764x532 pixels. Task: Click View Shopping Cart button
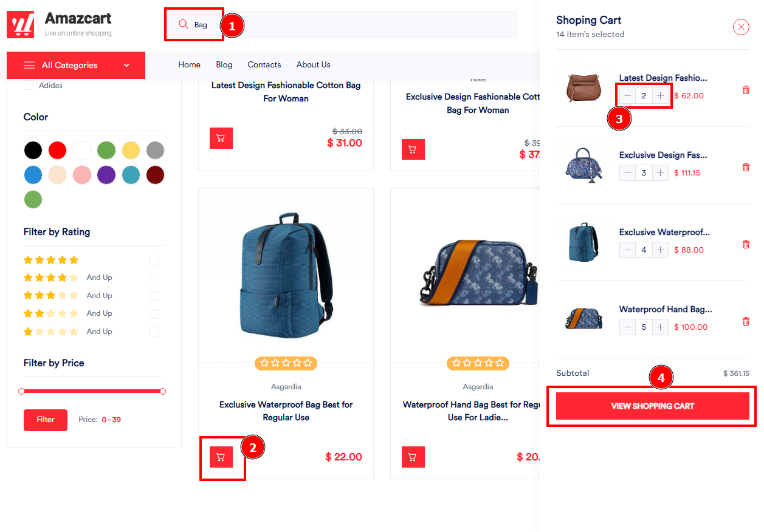pyautogui.click(x=653, y=406)
